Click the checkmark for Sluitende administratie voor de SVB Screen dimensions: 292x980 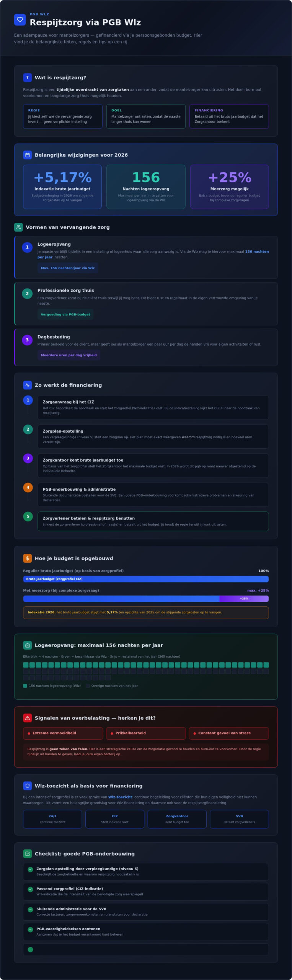pyautogui.click(x=31, y=910)
